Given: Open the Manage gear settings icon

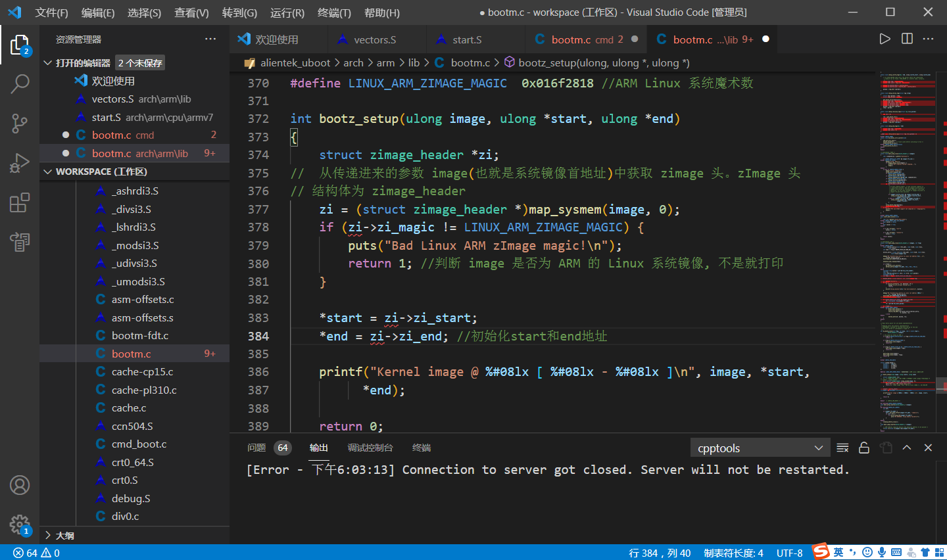Looking at the screenshot, I should 20,525.
